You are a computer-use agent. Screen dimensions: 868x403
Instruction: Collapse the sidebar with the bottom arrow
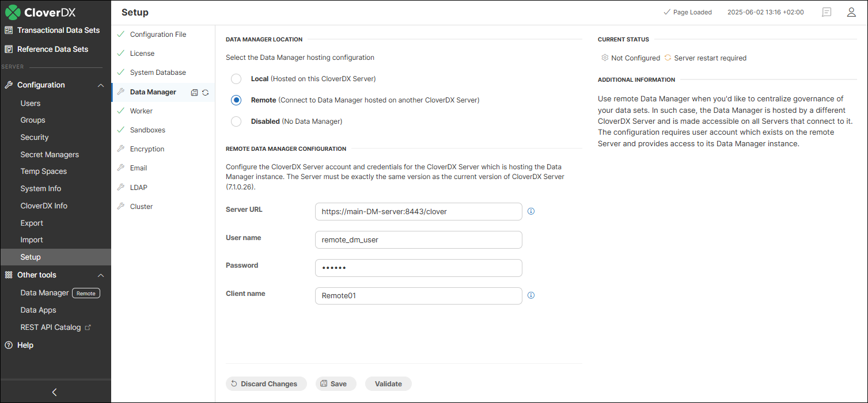54,392
